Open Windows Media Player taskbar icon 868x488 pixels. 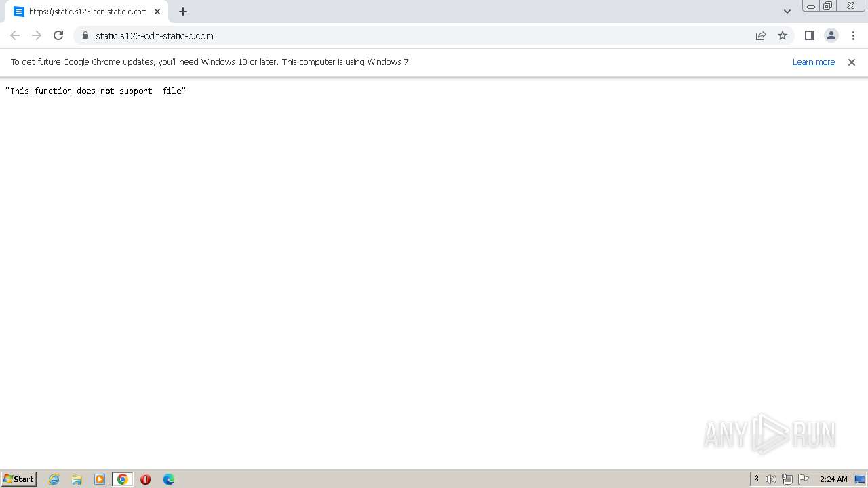tap(100, 479)
